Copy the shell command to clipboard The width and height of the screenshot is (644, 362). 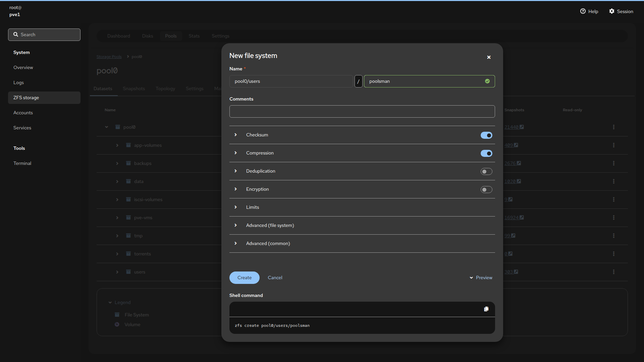486,309
